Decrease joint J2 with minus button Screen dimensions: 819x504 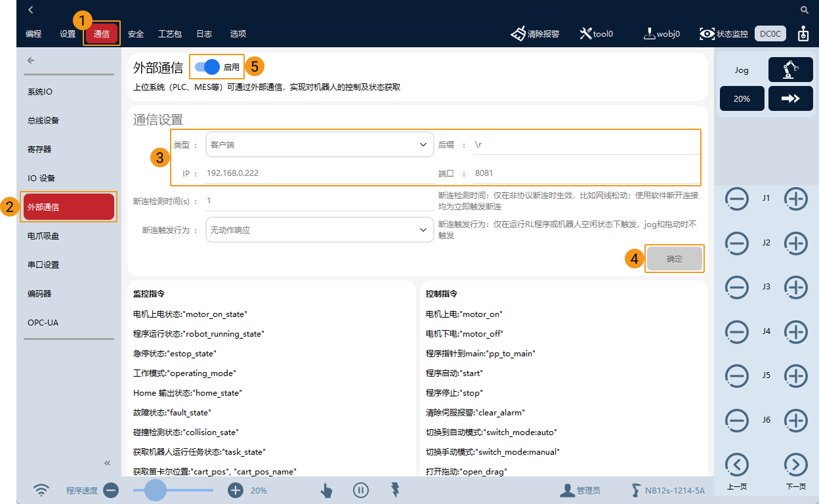(x=737, y=243)
